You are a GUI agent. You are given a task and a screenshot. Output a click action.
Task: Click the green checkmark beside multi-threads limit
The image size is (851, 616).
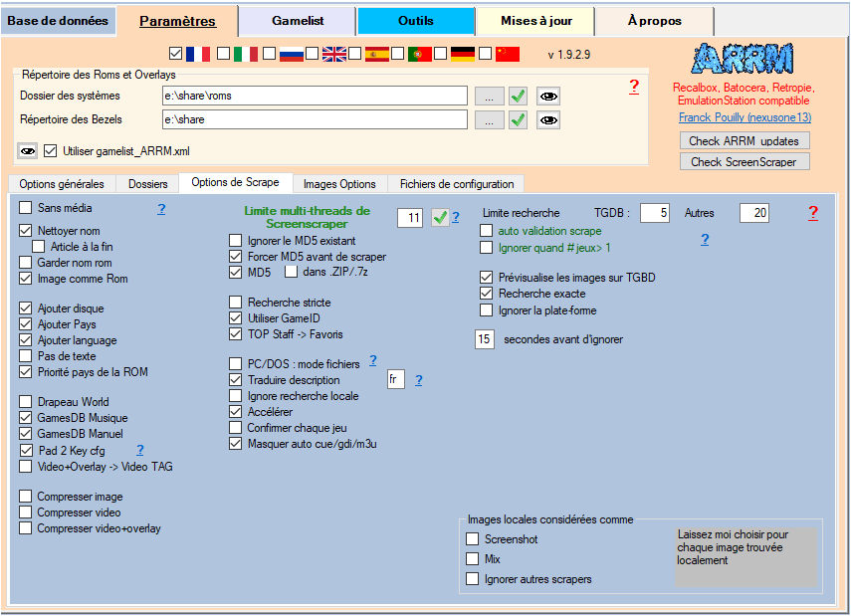point(440,217)
